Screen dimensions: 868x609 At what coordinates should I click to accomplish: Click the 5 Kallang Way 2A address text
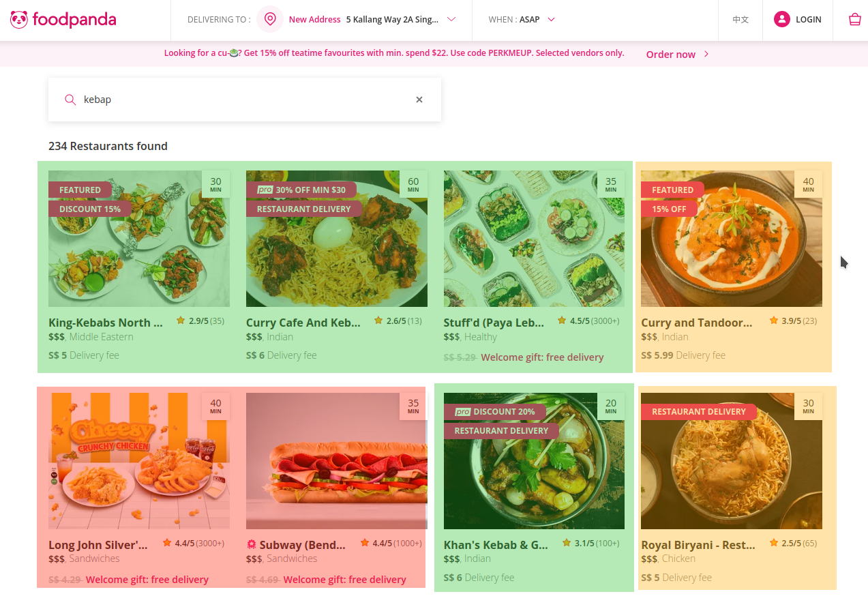coord(392,20)
